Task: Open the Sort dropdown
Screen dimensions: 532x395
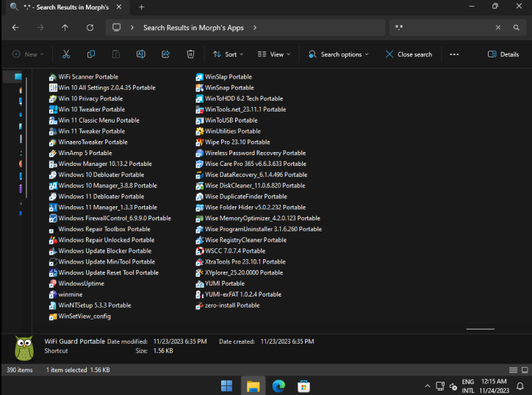Action: point(228,54)
